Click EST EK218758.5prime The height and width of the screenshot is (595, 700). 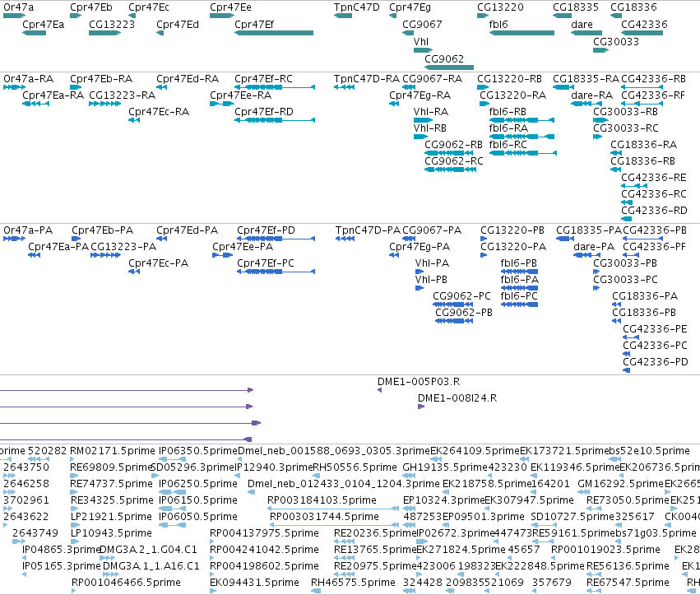click(x=446, y=492)
